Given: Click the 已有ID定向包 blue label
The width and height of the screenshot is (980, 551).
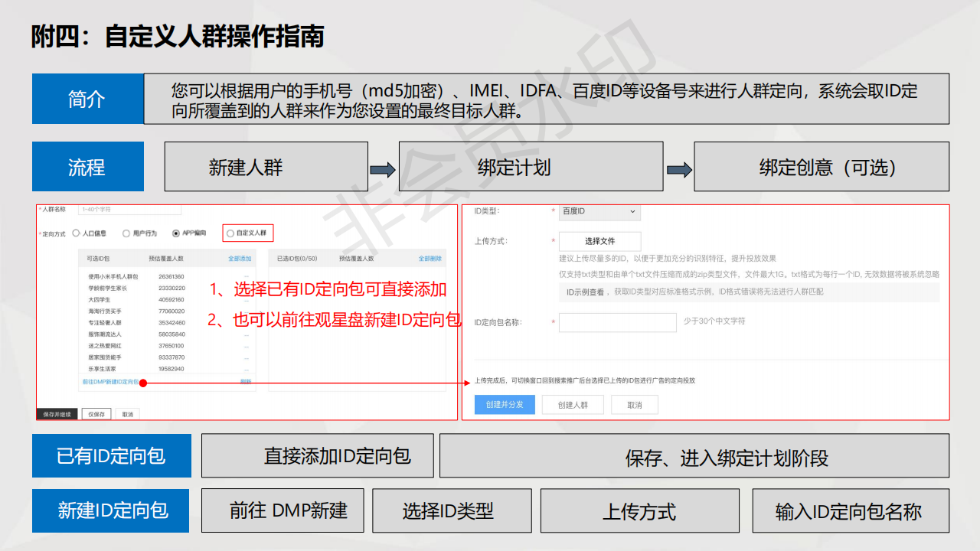Looking at the screenshot, I should pos(111,456).
